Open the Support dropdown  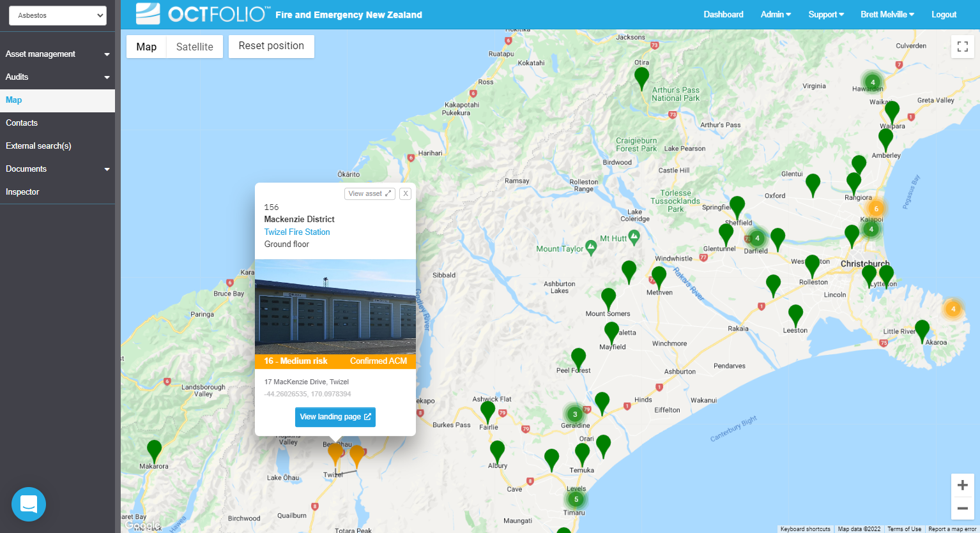pos(825,14)
